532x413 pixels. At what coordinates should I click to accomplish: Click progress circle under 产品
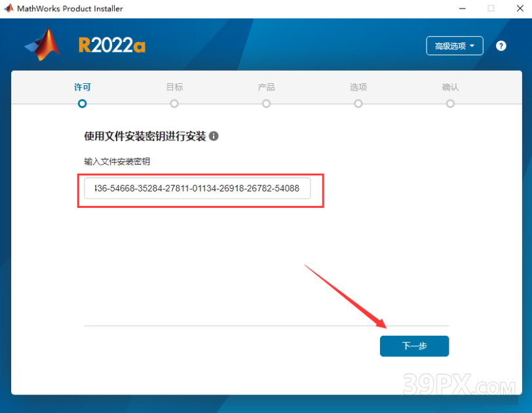pyautogui.click(x=267, y=104)
